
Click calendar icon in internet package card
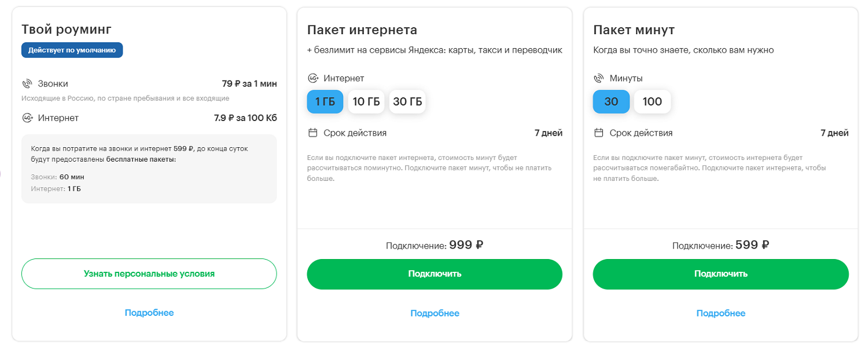(x=313, y=133)
